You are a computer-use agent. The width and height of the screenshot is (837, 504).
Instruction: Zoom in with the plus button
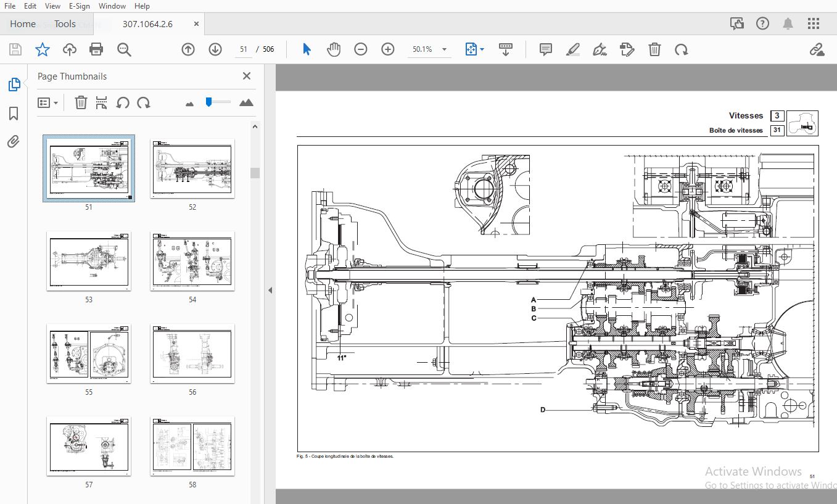click(x=388, y=49)
